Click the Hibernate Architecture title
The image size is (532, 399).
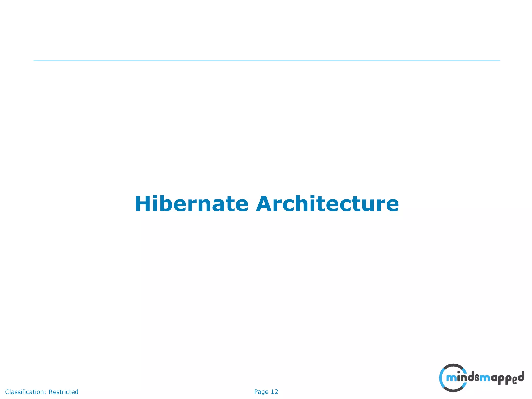click(x=267, y=204)
